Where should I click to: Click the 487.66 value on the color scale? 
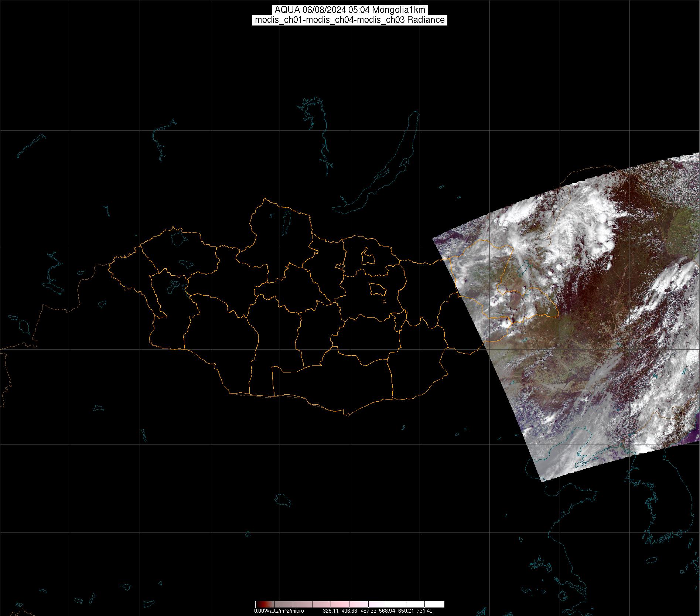[x=368, y=611]
